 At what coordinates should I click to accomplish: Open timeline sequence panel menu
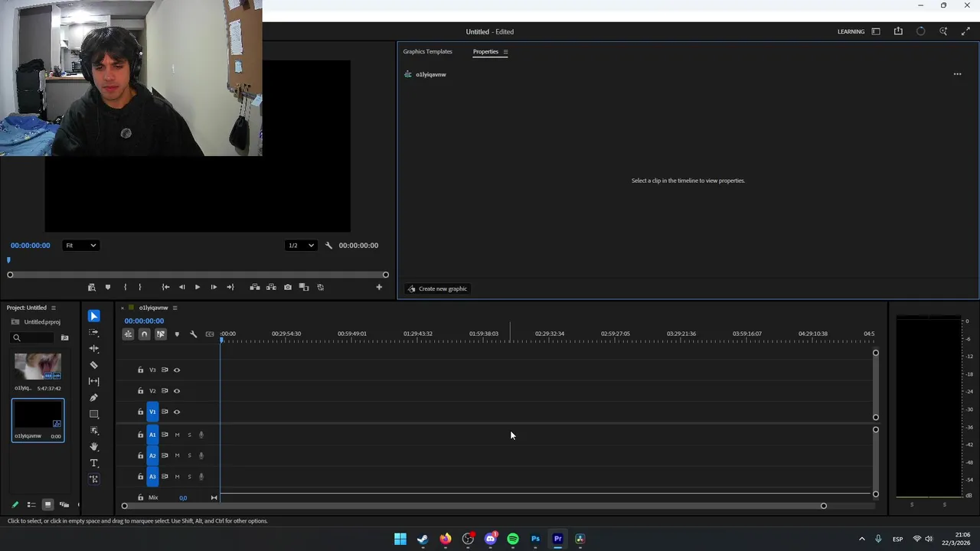[x=175, y=308]
